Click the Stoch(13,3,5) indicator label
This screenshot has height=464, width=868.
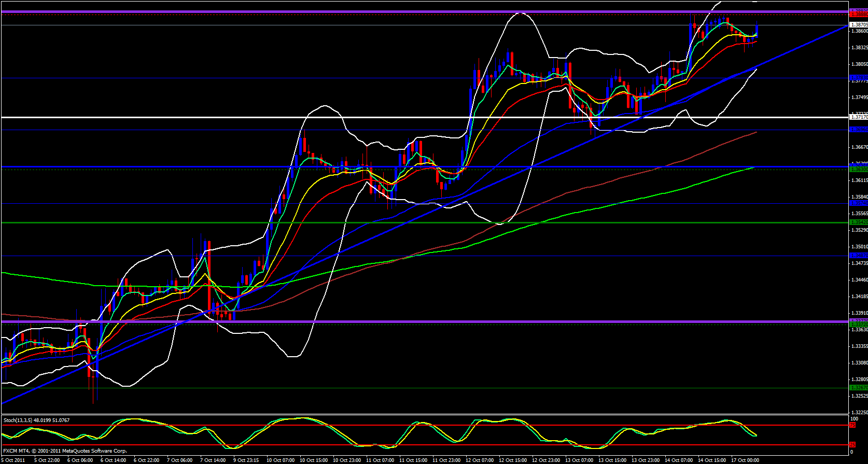[x=36, y=420]
